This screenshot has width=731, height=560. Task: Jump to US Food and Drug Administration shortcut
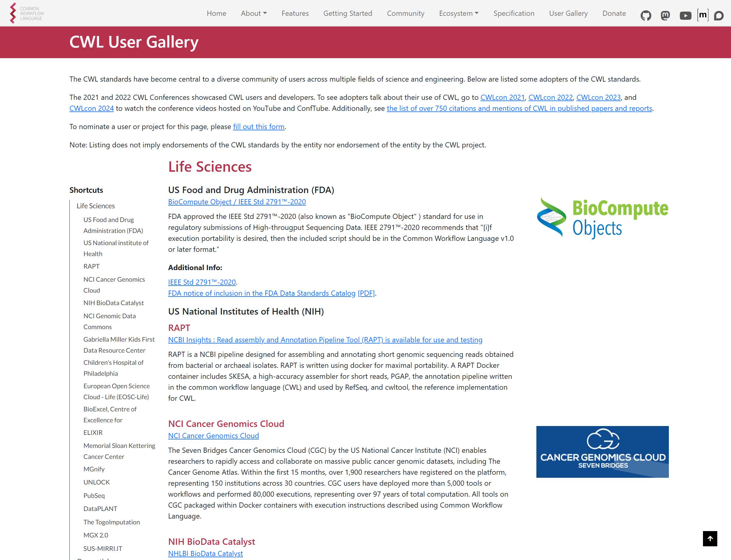[x=113, y=225]
